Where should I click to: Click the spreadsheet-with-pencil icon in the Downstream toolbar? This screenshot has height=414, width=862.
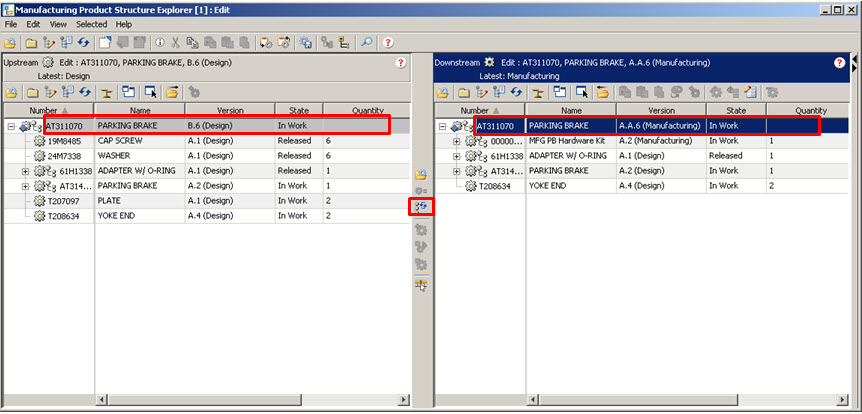tap(751, 92)
